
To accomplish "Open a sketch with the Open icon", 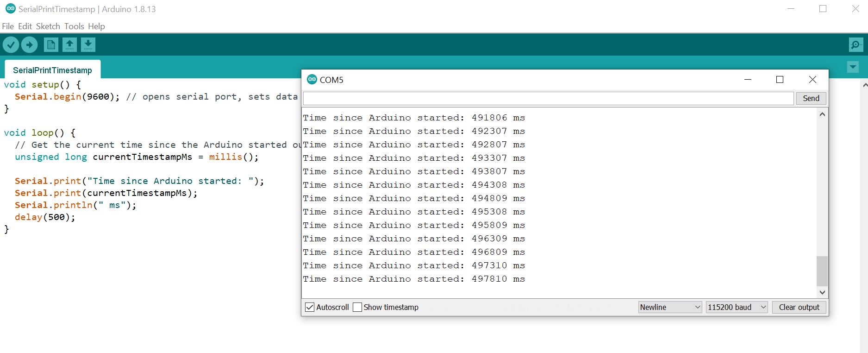I will (x=69, y=44).
